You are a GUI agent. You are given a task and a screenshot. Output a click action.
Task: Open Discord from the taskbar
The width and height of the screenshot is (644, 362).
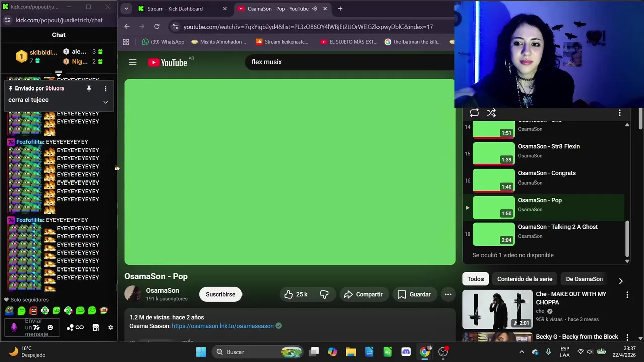tap(406, 352)
